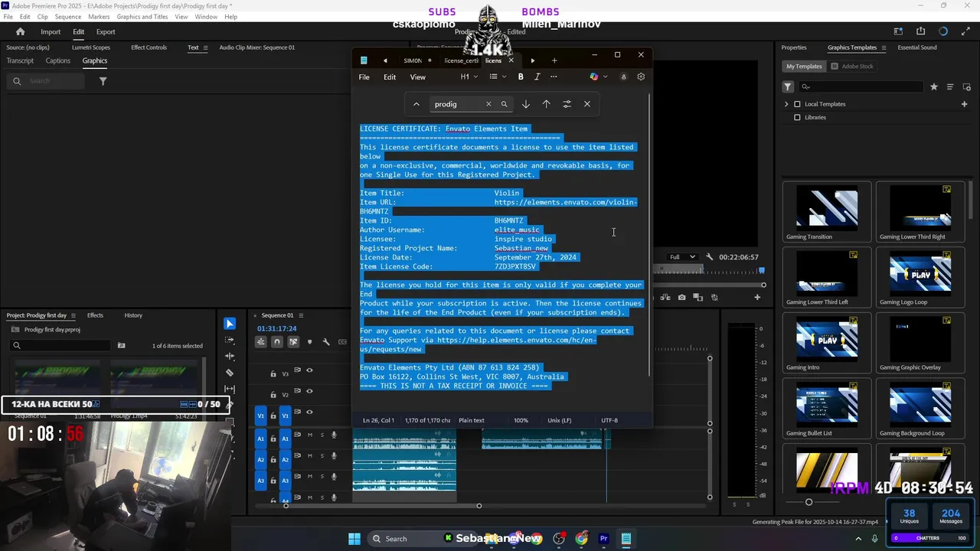Toggle lock on track V3
This screenshot has height=551, width=980.
[x=273, y=374]
